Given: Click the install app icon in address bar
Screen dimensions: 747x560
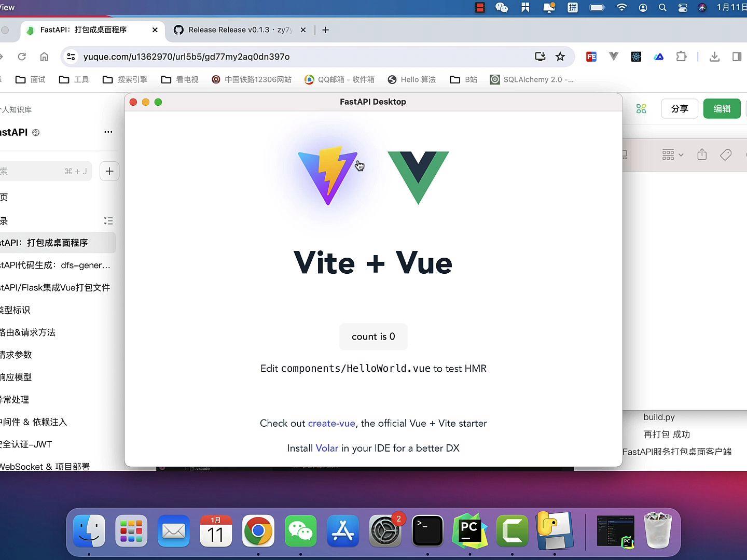Looking at the screenshot, I should pos(540,57).
